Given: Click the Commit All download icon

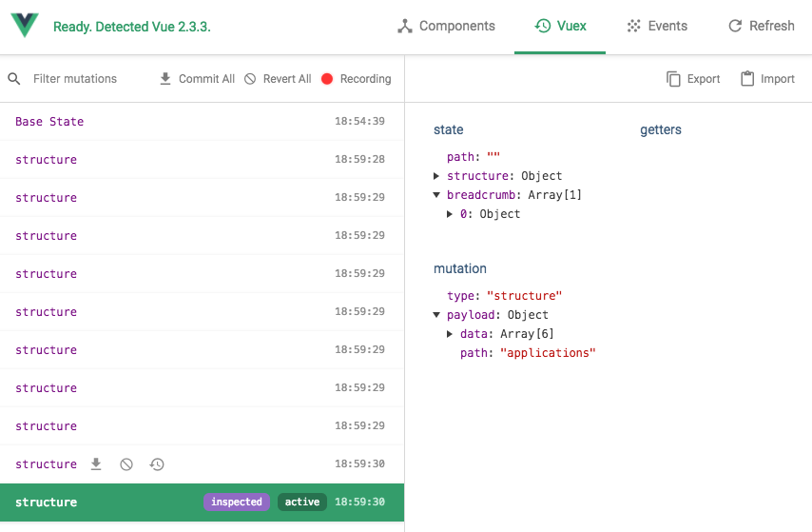Looking at the screenshot, I should click(x=165, y=79).
